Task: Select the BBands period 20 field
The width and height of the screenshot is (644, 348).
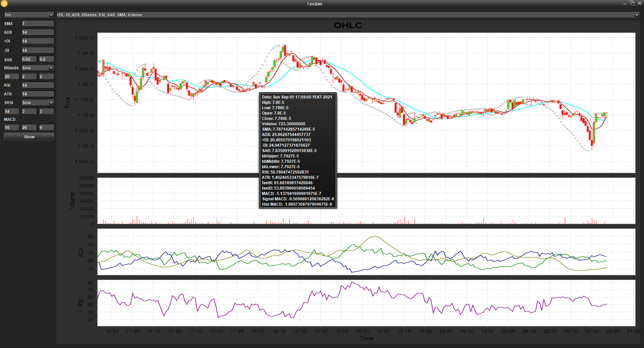Action: pyautogui.click(x=11, y=77)
